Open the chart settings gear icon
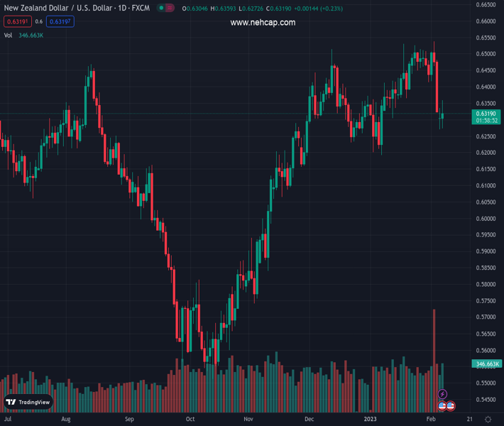Image resolution: width=504 pixels, height=426 pixels. [x=488, y=419]
